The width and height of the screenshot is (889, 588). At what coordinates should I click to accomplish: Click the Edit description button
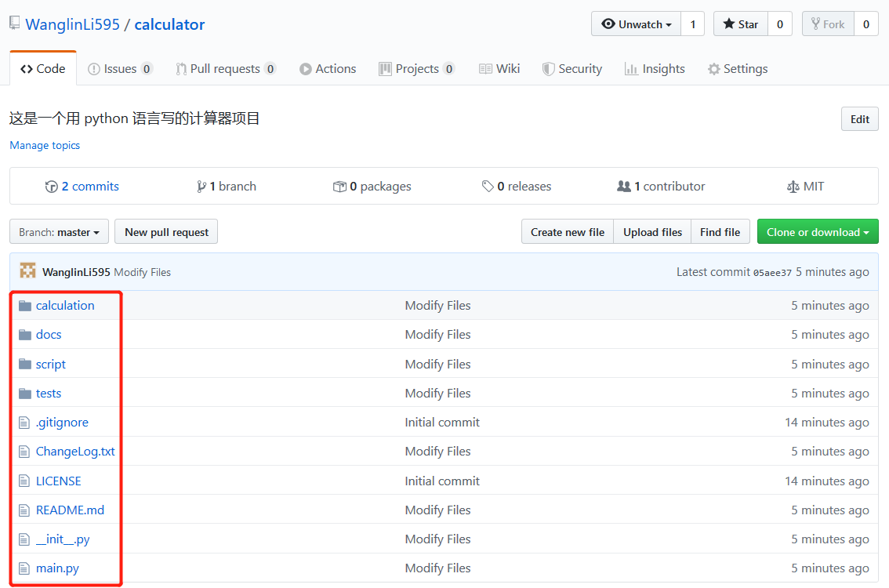point(859,119)
